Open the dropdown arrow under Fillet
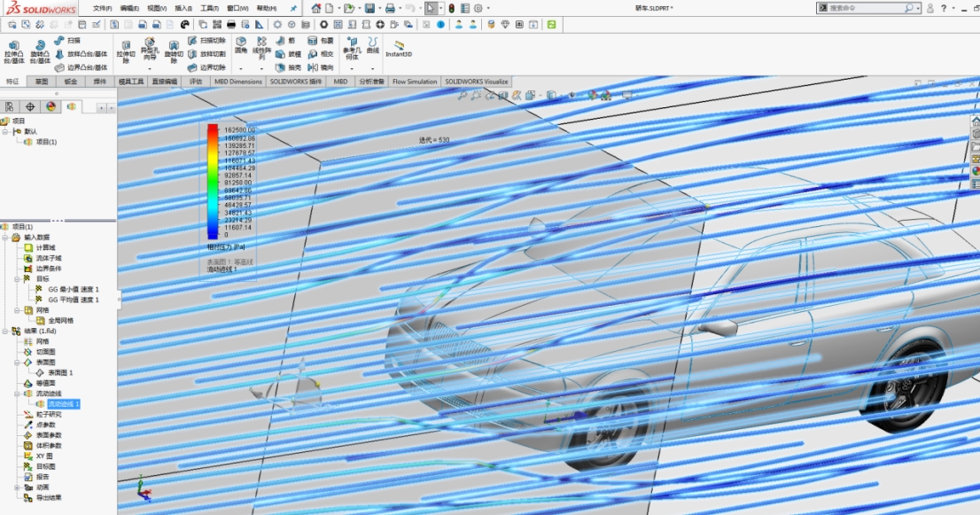 tap(241, 68)
